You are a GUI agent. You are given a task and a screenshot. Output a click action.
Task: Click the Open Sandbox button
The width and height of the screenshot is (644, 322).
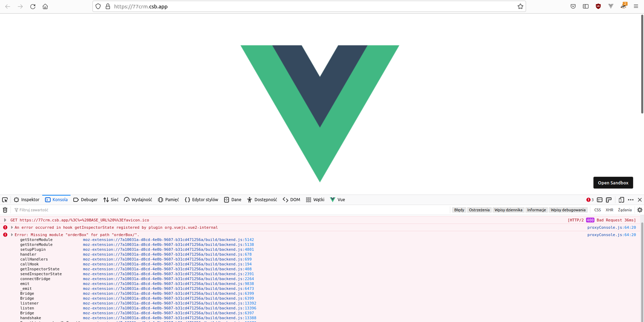613,183
